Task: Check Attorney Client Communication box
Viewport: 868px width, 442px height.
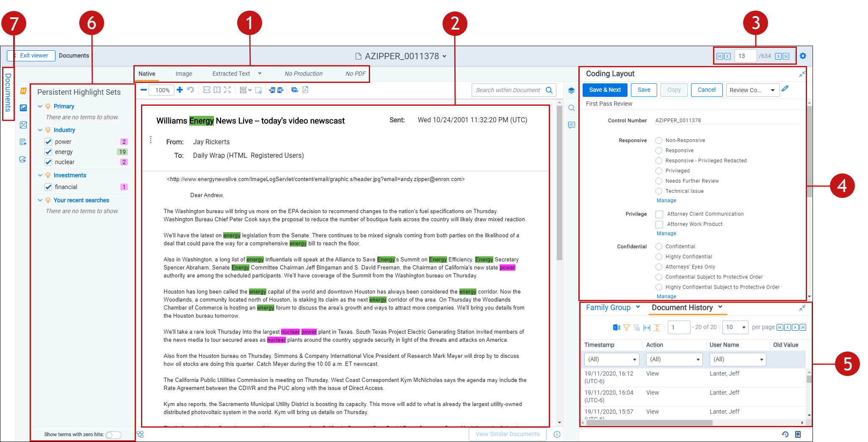Action: (659, 214)
